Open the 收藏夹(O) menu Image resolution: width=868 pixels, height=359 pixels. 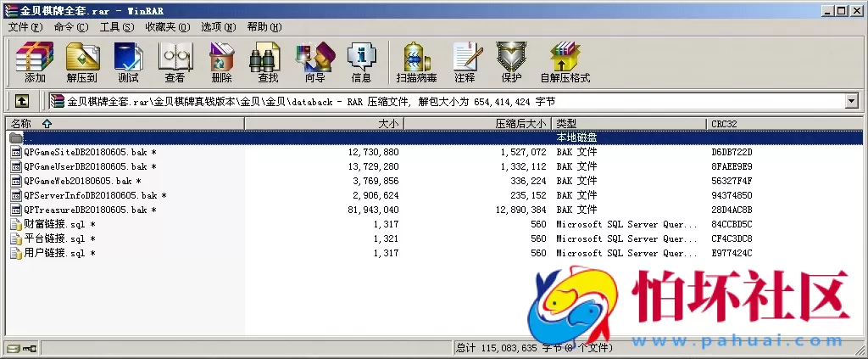click(x=168, y=27)
